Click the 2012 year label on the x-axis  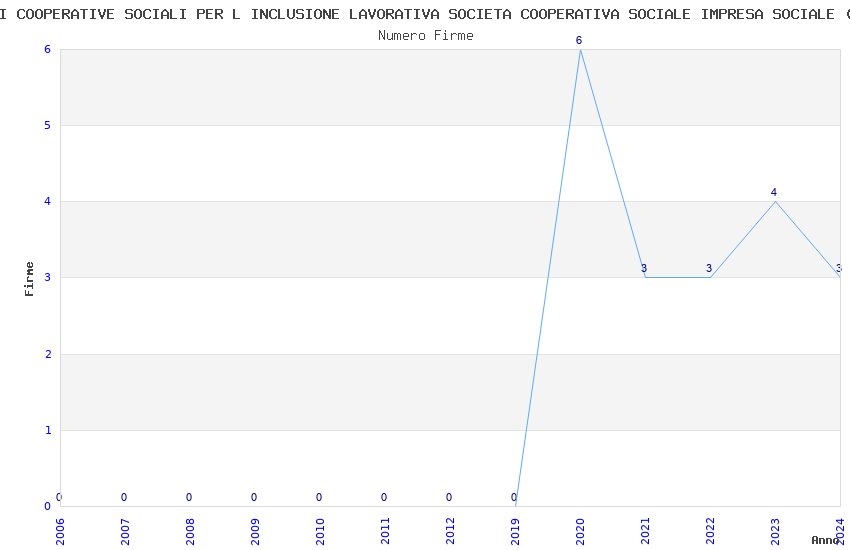tap(450, 531)
